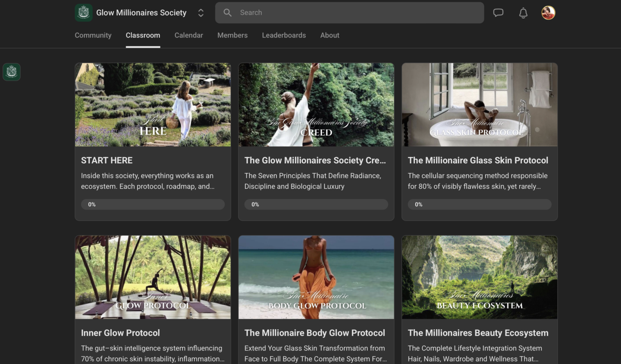Viewport: 621px width, 364px height.
Task: Go to the Calendar tab
Action: [x=188, y=35]
